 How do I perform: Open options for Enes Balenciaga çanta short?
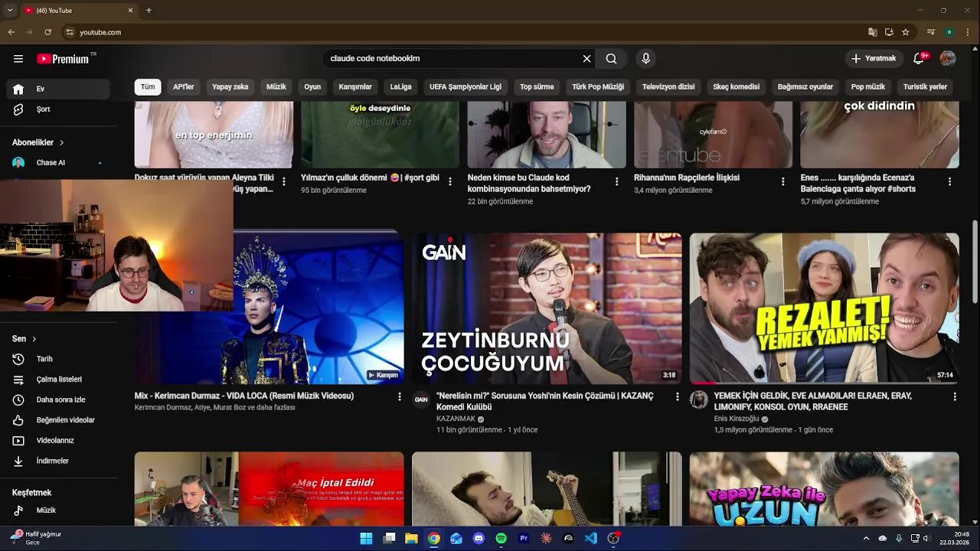(949, 182)
